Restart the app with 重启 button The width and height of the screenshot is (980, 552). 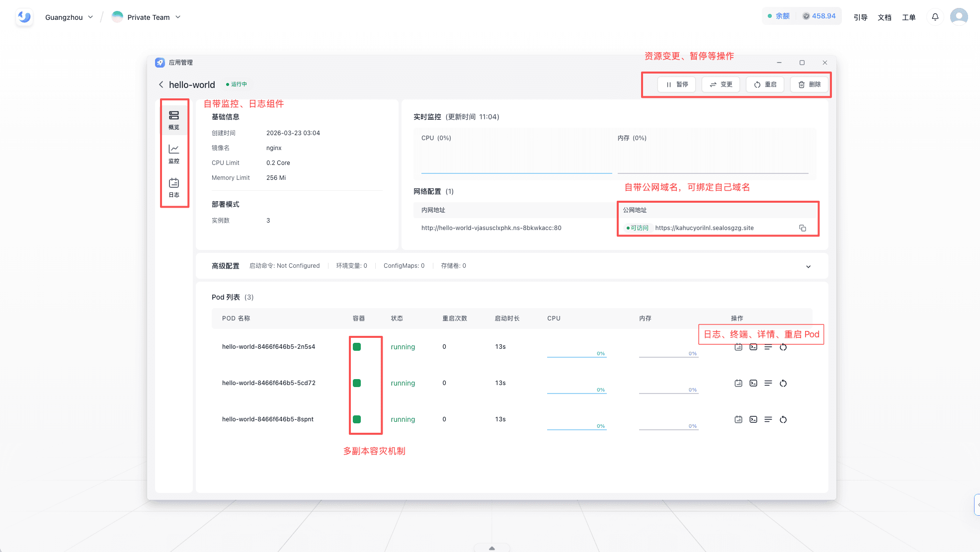click(765, 84)
